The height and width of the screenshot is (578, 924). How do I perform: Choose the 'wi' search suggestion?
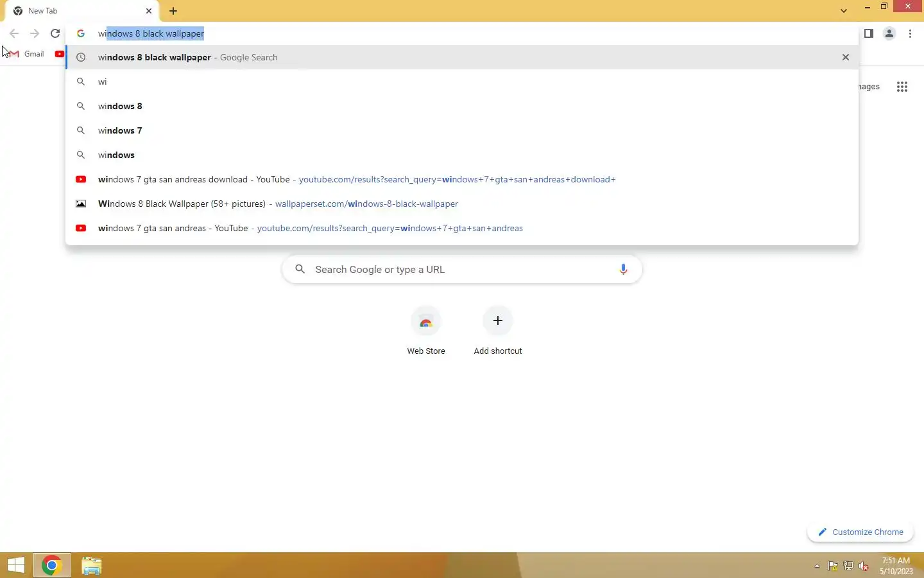coord(462,82)
